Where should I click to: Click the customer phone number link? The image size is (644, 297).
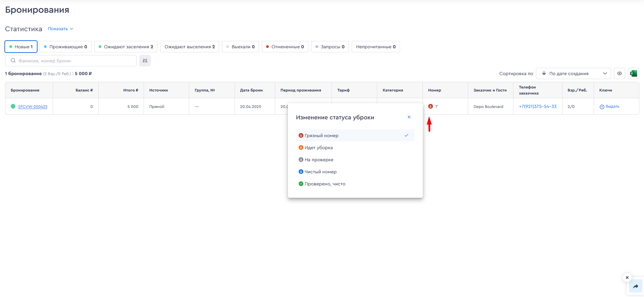point(537,106)
